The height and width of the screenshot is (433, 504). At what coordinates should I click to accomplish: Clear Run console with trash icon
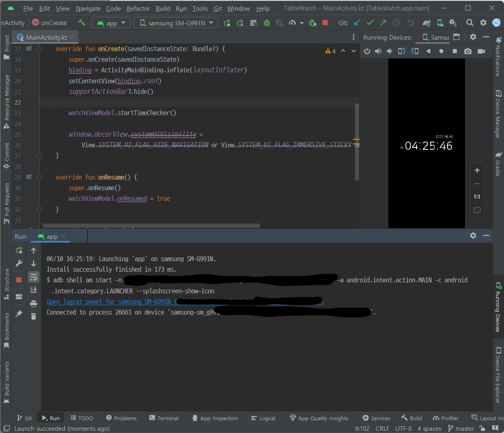tap(34, 316)
